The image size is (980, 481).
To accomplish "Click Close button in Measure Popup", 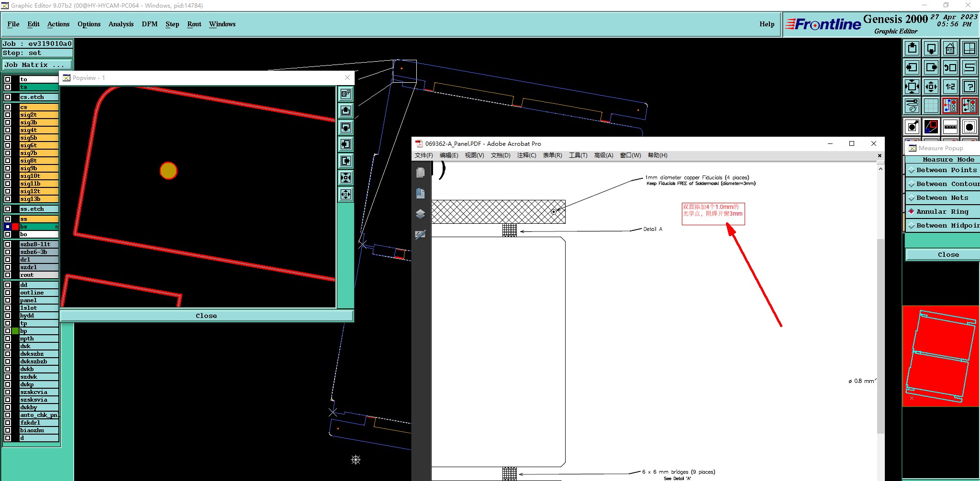I will tap(943, 255).
